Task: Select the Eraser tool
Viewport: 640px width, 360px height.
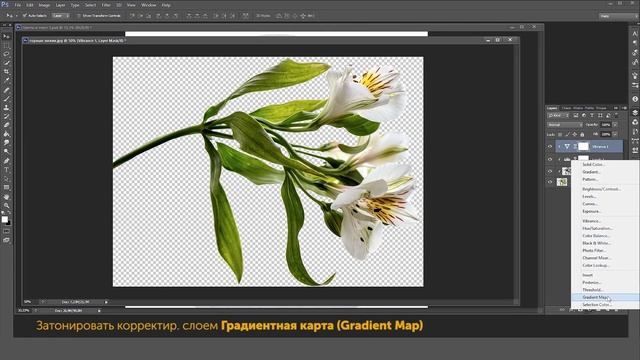Action: [6, 125]
